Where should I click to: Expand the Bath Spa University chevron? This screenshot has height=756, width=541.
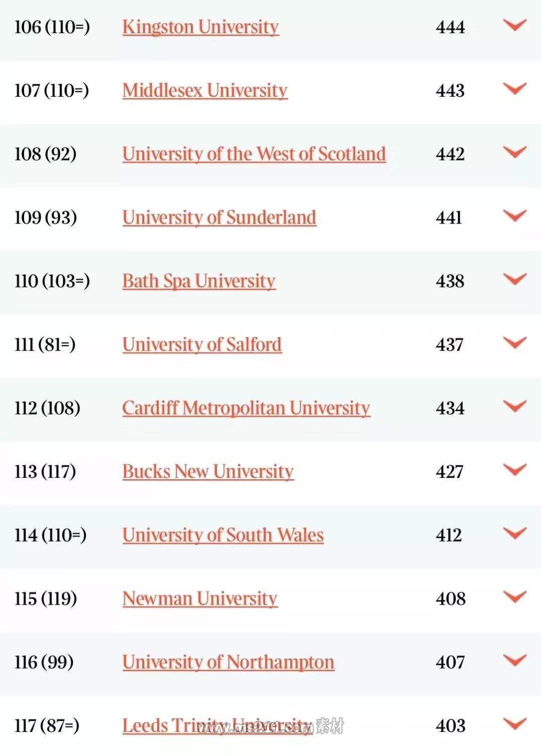(514, 279)
